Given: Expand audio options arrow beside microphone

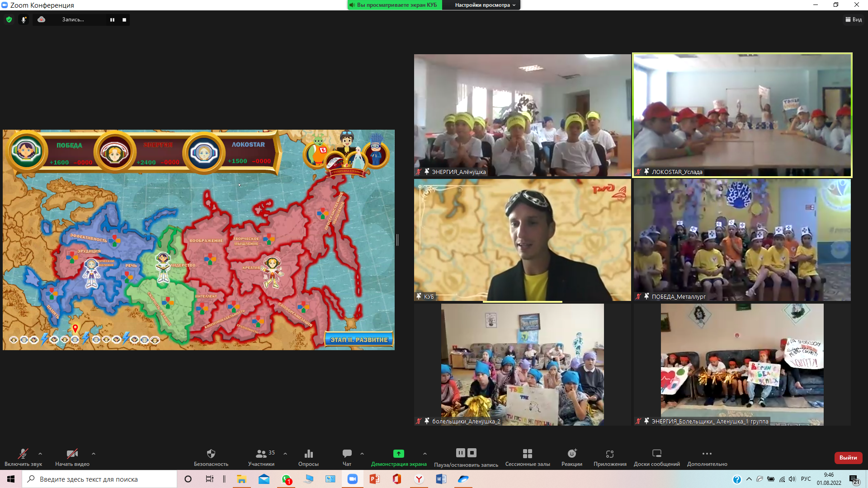Looking at the screenshot, I should point(40,454).
